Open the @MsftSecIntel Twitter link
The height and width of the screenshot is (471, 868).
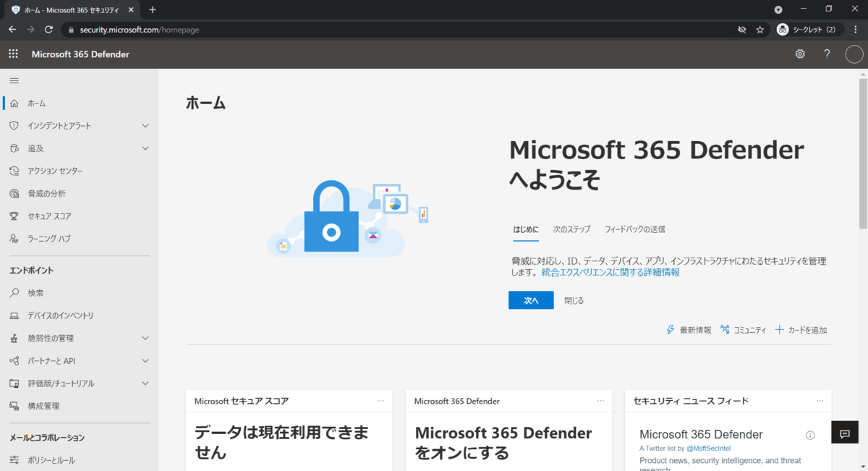click(709, 449)
